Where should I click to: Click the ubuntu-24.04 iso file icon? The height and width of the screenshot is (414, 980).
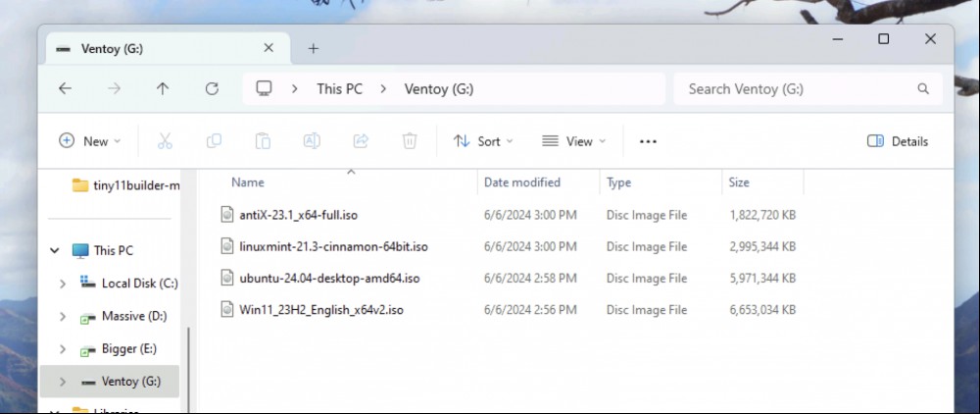227,279
